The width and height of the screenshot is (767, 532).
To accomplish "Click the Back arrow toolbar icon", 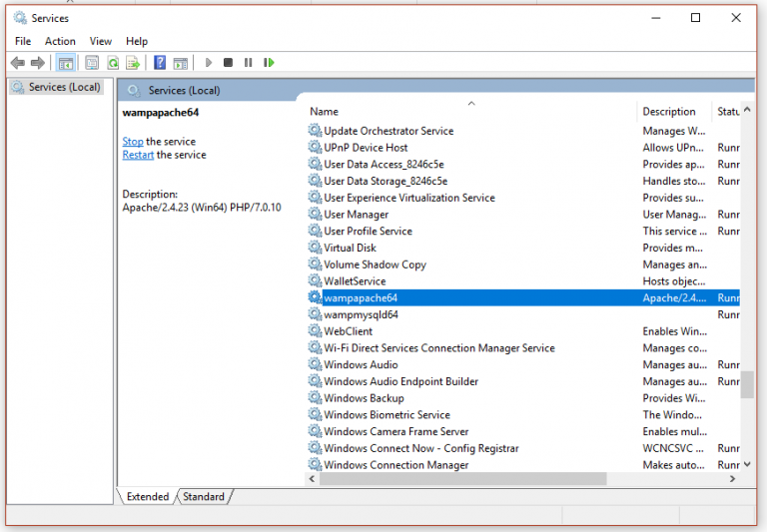I will coord(18,63).
